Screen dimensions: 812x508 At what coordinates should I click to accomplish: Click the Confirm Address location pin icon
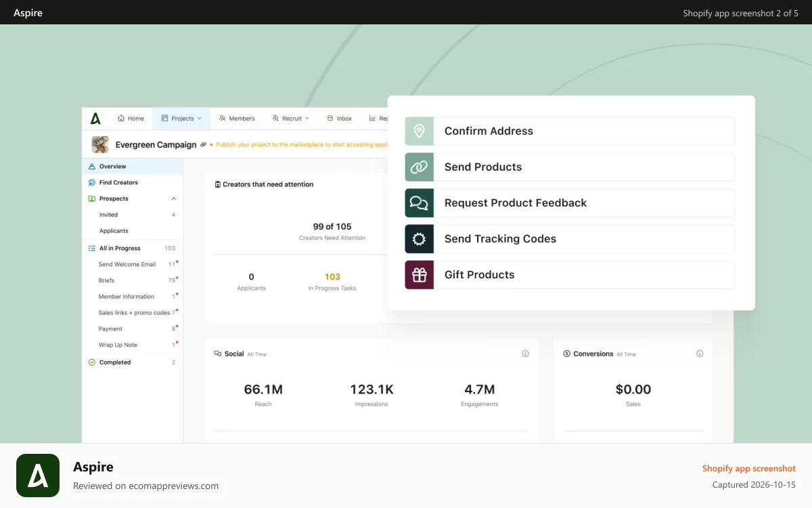click(x=420, y=131)
